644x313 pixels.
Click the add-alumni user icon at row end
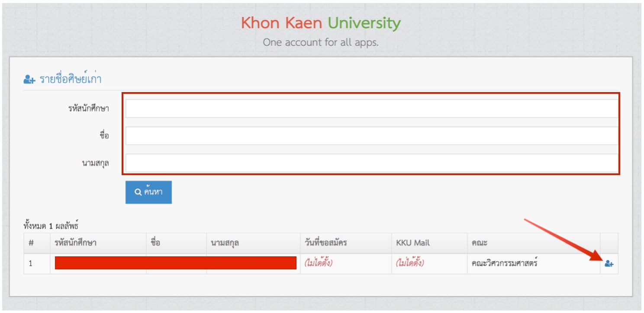(609, 262)
